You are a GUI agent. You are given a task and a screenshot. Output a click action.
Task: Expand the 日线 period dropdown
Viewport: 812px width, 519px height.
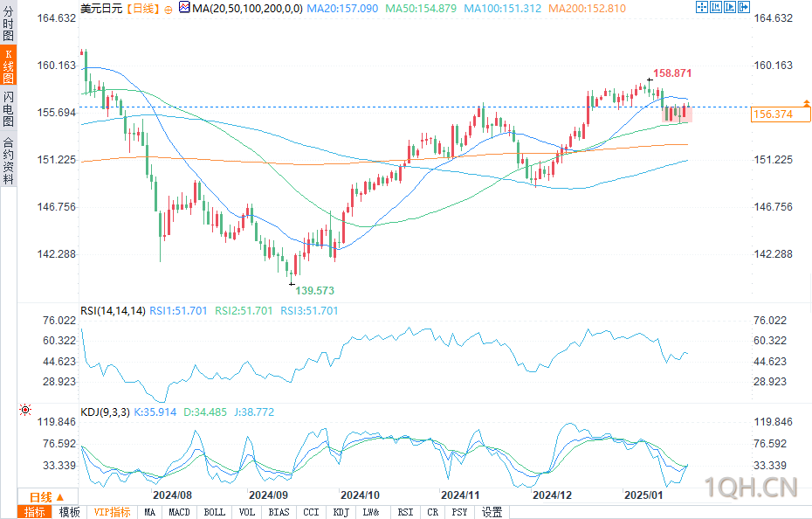48,497
